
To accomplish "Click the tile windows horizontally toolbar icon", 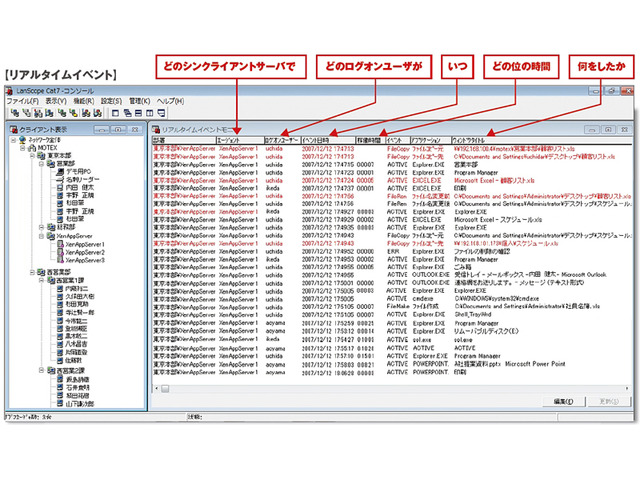I will [x=139, y=113].
